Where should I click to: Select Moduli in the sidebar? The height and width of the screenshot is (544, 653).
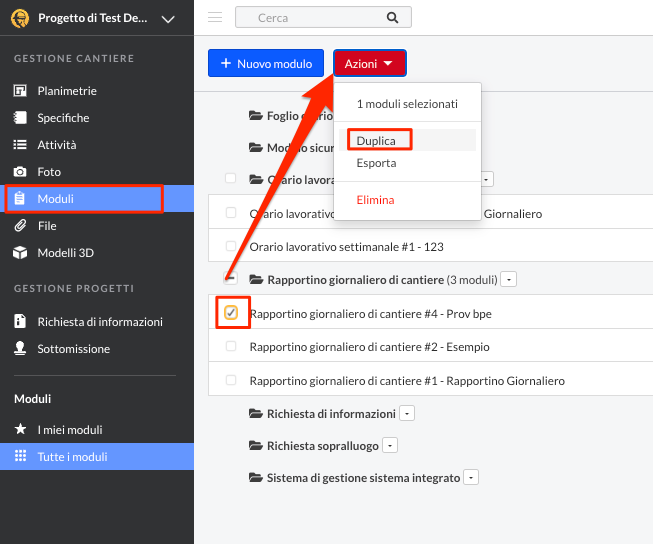(97, 199)
